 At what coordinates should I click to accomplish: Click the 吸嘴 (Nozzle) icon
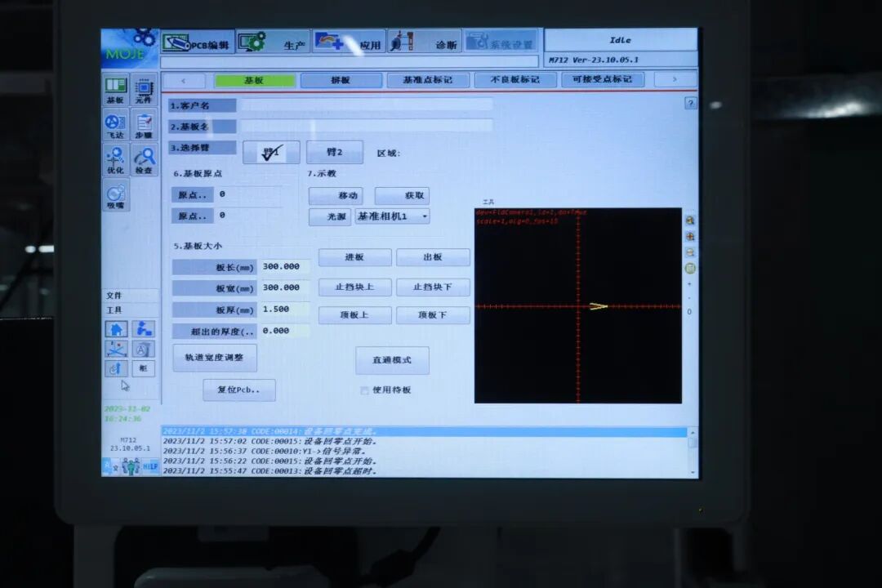[x=117, y=196]
